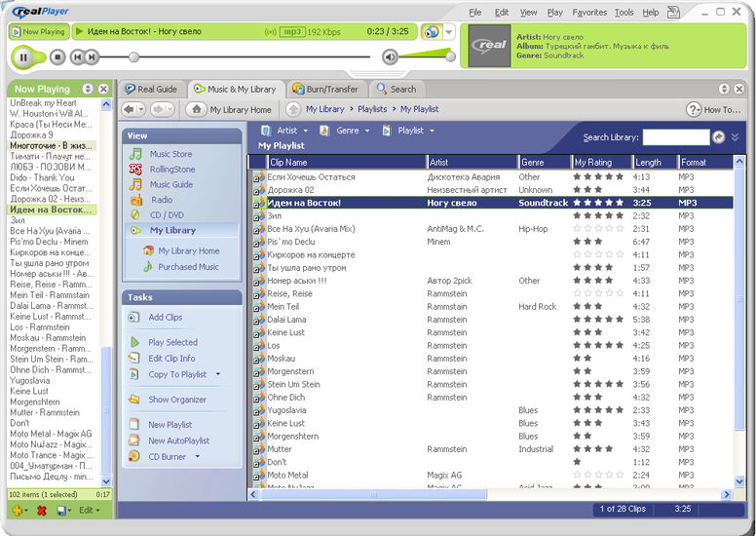The height and width of the screenshot is (536, 756).
Task: Set rating stars for Reise, Reise
Action: pos(598,293)
